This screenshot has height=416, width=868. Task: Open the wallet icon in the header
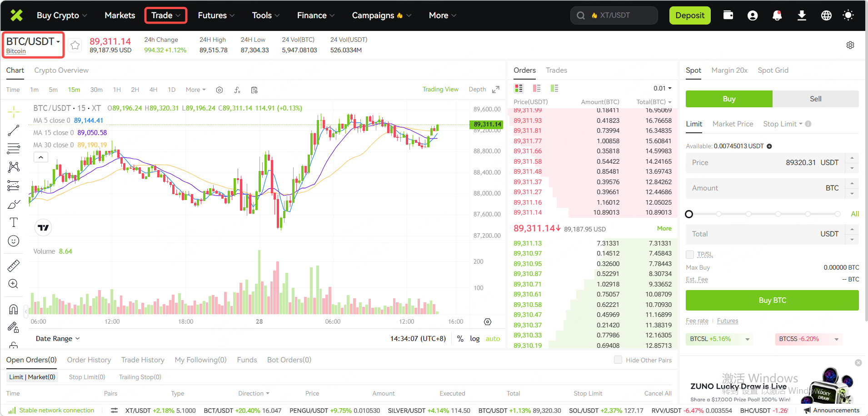click(728, 15)
